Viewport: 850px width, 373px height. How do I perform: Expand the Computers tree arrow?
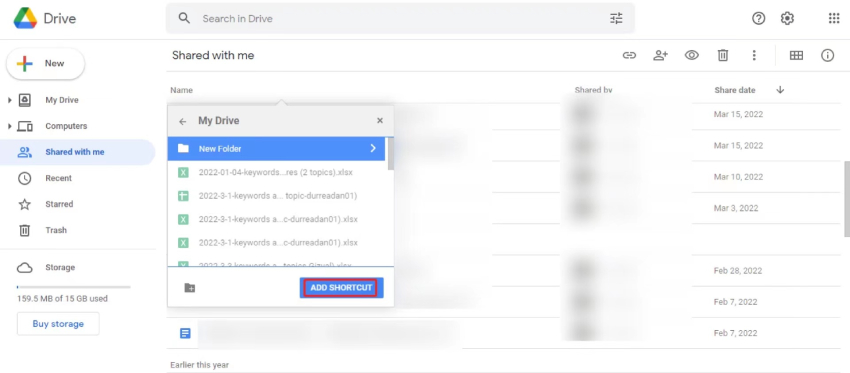point(9,126)
